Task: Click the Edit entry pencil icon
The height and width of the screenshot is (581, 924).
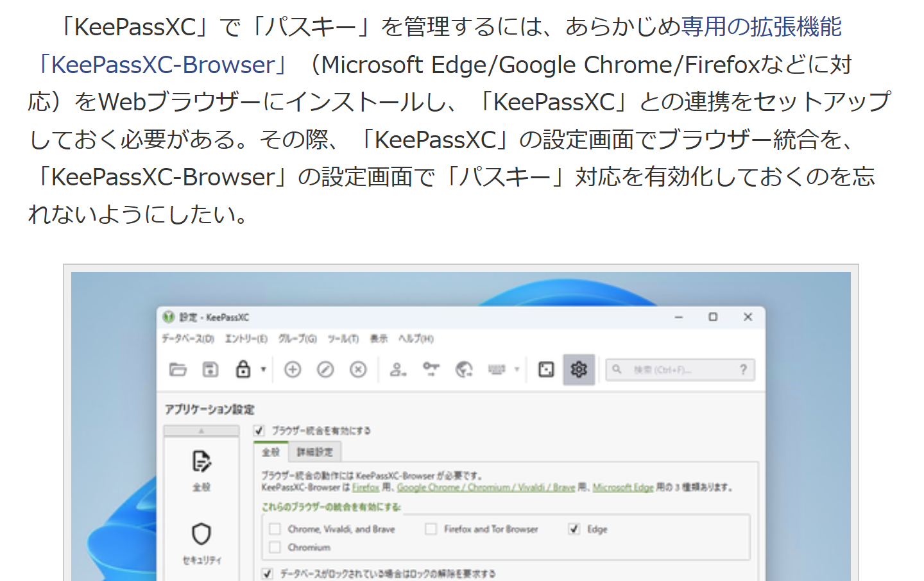Action: coord(325,369)
